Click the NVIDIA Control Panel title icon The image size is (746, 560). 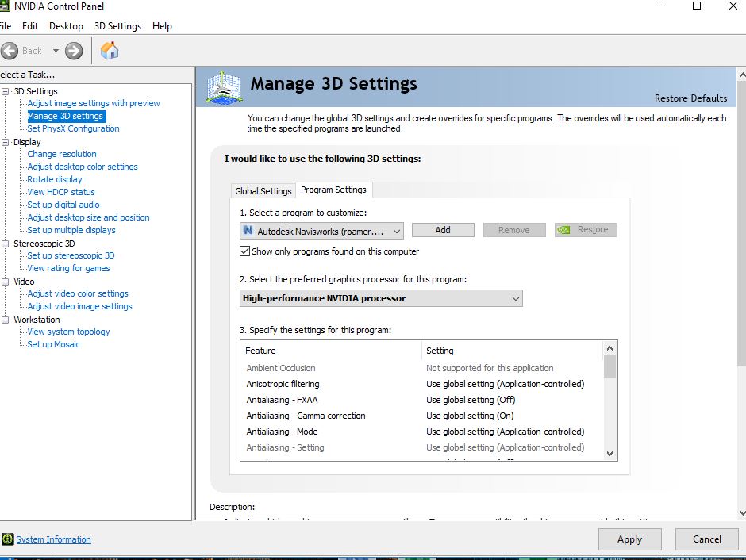[x=5, y=6]
